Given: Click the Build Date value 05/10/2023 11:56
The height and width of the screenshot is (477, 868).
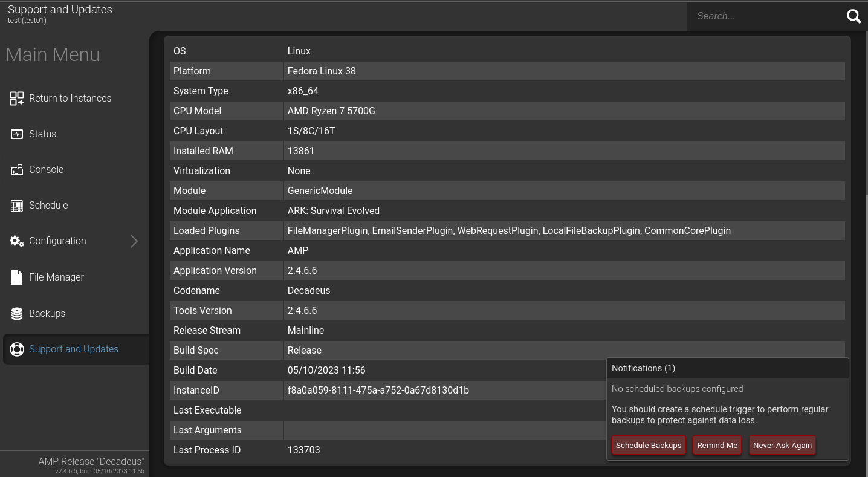Looking at the screenshot, I should 326,371.
